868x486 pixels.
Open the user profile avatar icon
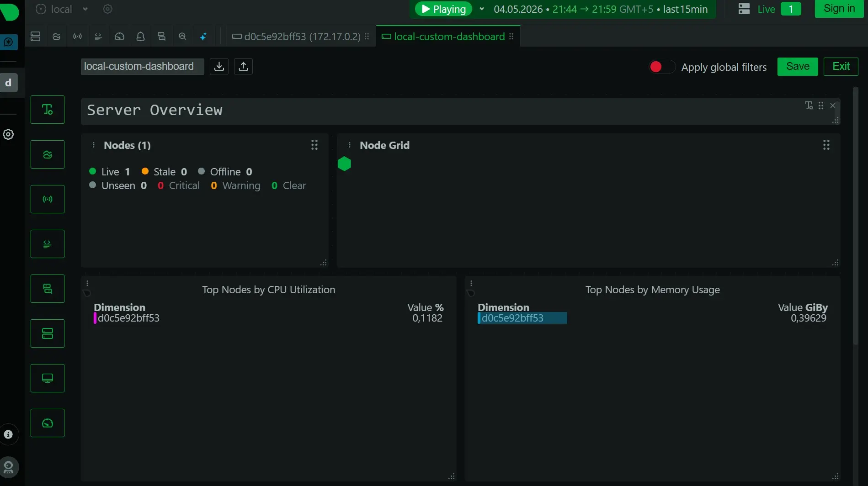(9, 467)
